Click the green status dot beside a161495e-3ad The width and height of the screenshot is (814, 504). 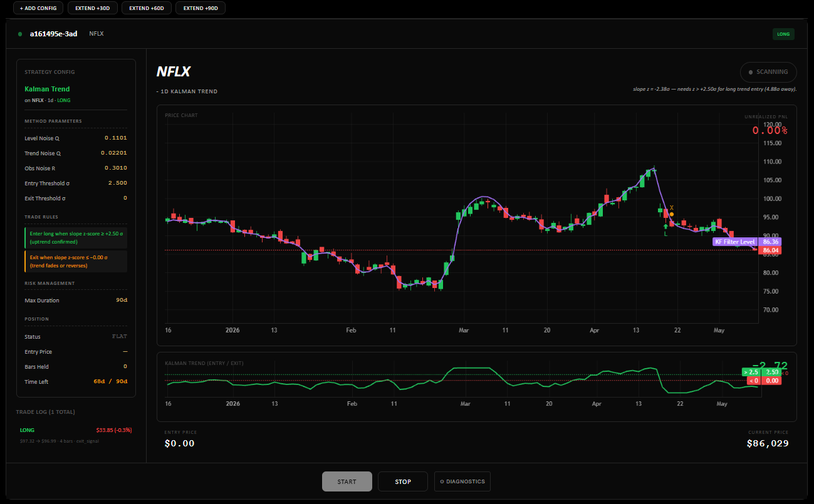click(20, 34)
